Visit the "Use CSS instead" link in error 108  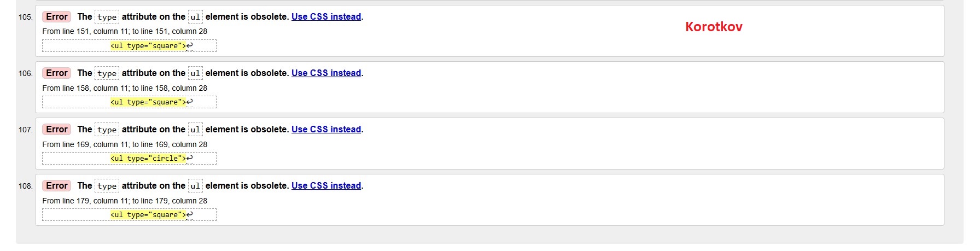(326, 186)
